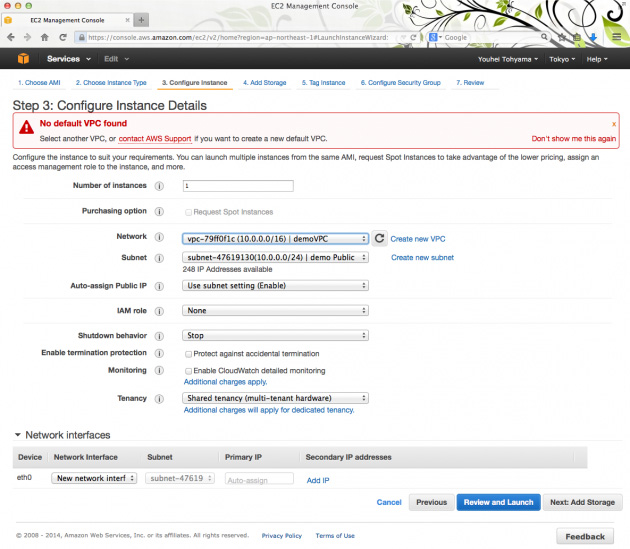
Task: Click Next: Add Storage button
Action: coord(582,502)
